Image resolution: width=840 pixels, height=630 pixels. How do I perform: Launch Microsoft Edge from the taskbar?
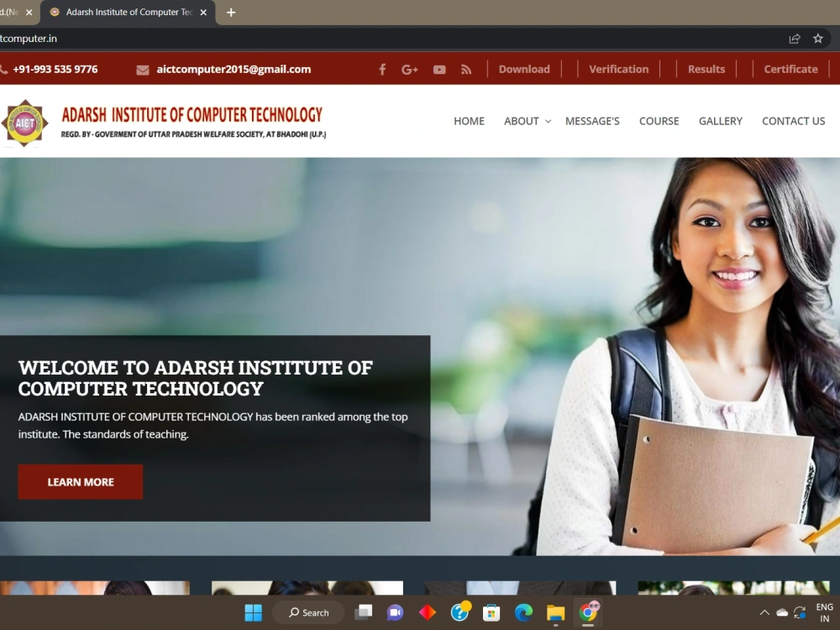pyautogui.click(x=523, y=612)
